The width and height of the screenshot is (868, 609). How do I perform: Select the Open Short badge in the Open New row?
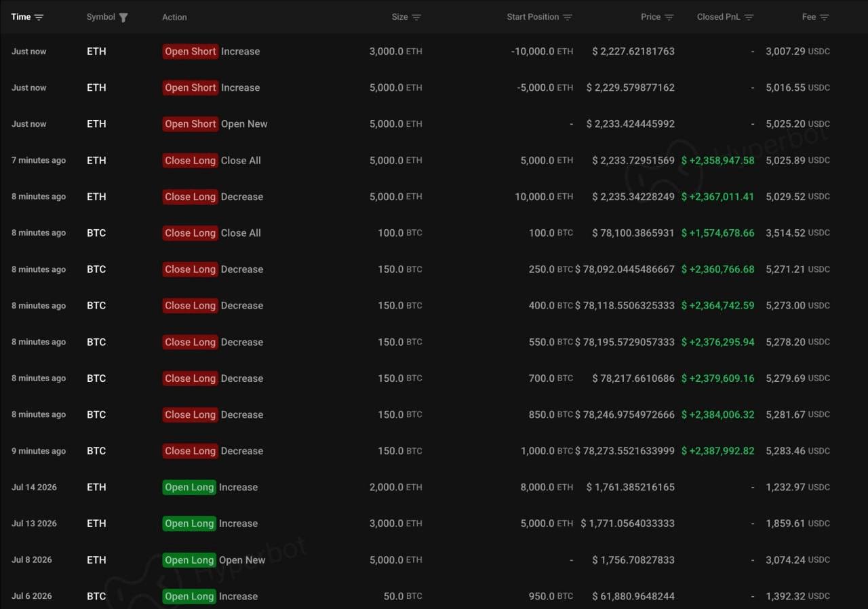(x=191, y=124)
